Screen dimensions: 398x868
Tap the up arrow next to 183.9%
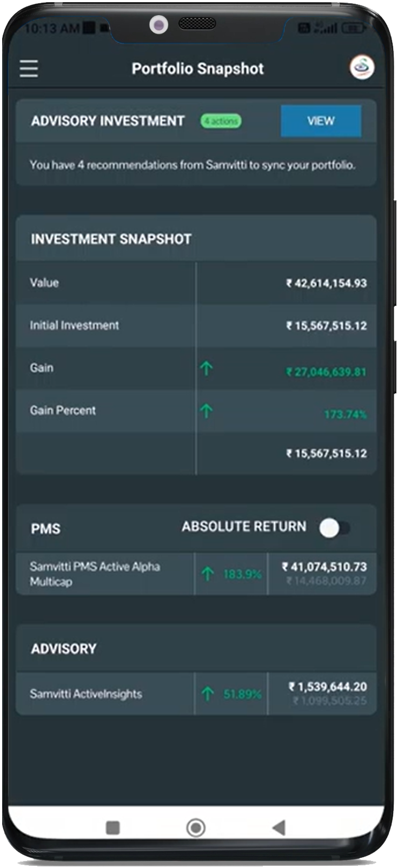(x=208, y=574)
